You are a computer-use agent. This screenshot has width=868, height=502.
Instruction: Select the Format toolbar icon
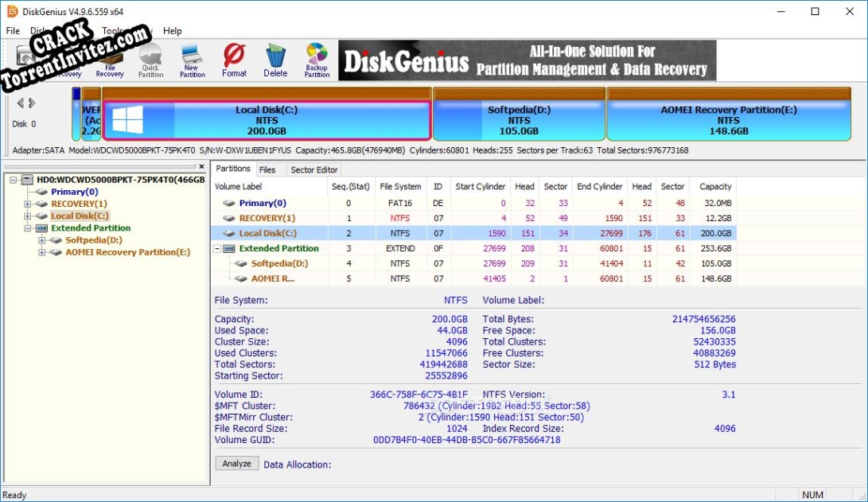click(234, 60)
